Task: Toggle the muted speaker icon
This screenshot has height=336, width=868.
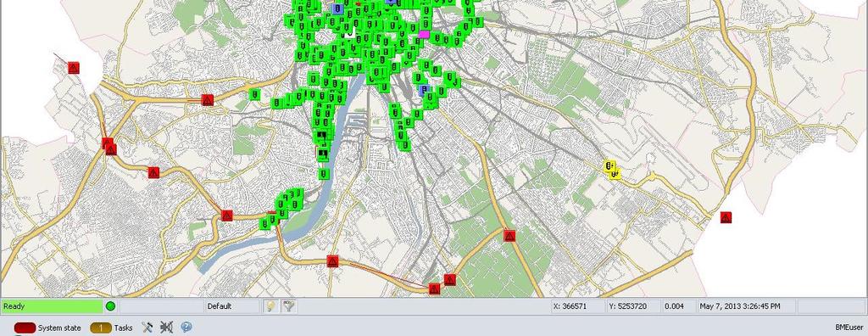Action: pyautogui.click(x=166, y=328)
